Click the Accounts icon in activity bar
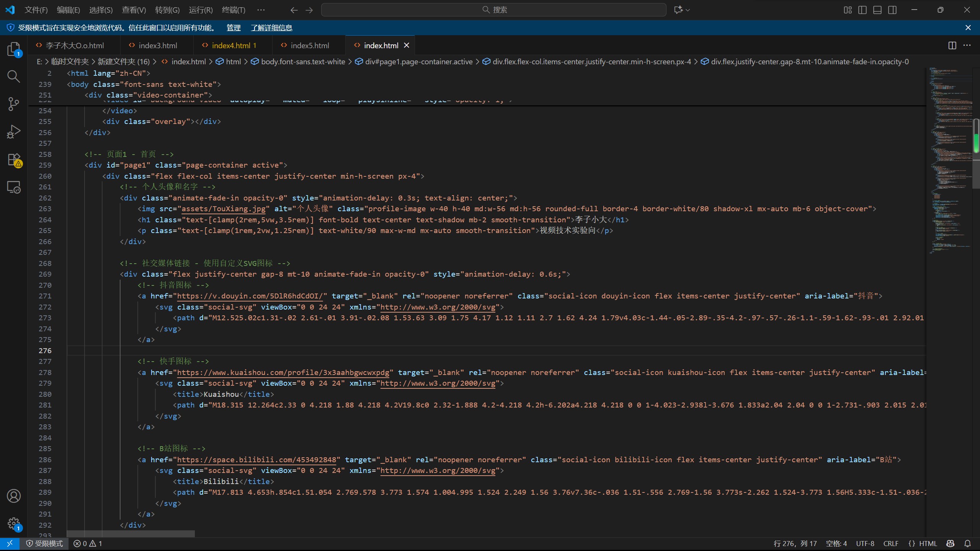This screenshot has width=980, height=551. pyautogui.click(x=14, y=496)
